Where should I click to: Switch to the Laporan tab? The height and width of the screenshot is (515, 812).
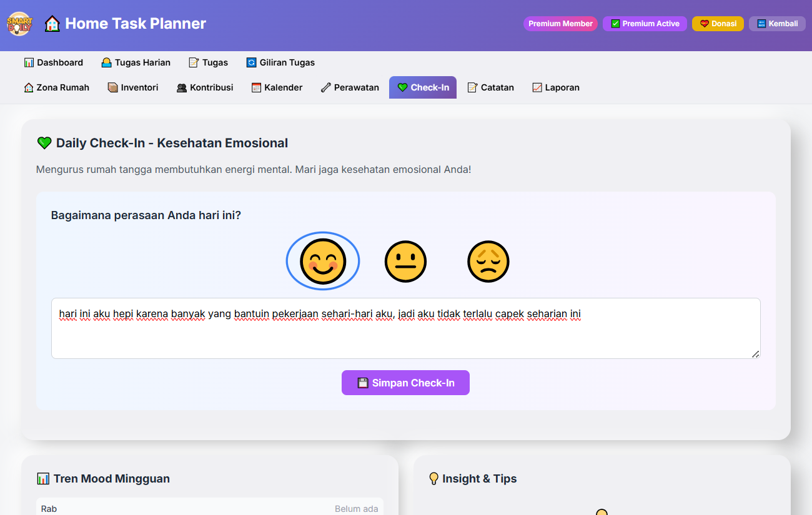click(x=556, y=87)
